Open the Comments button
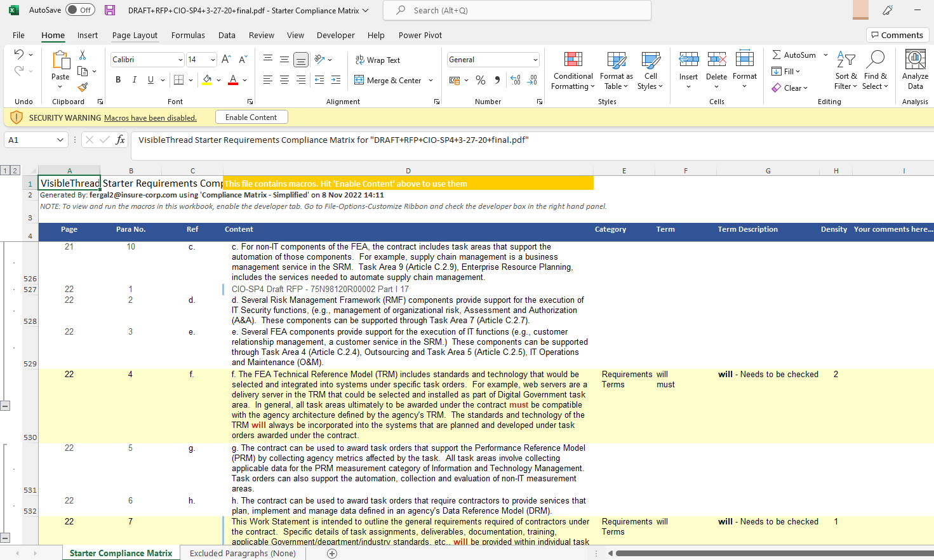 [897, 35]
